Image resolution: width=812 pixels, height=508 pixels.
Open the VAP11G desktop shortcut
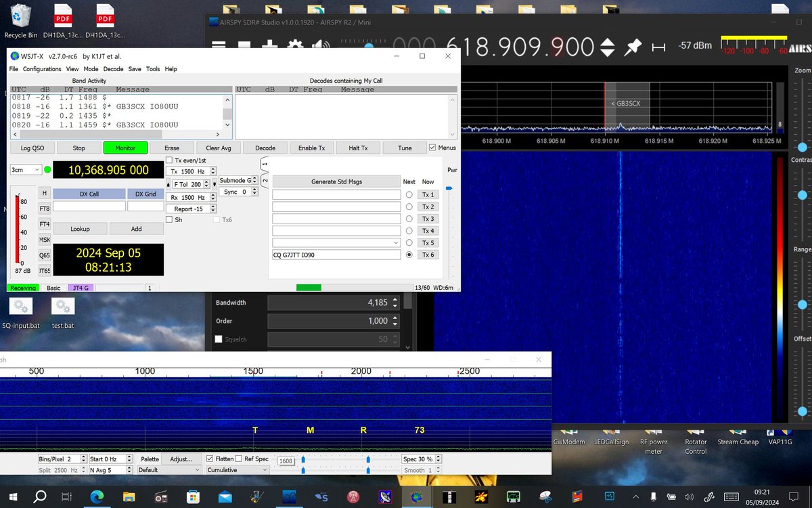coord(780,437)
